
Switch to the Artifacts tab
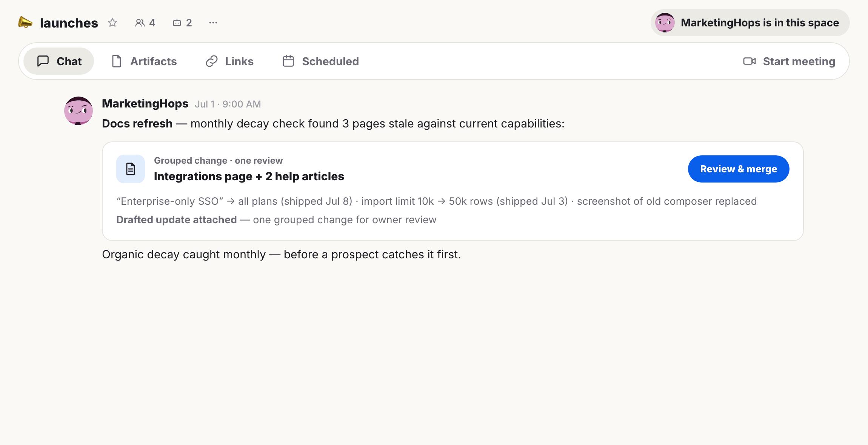[x=144, y=61]
